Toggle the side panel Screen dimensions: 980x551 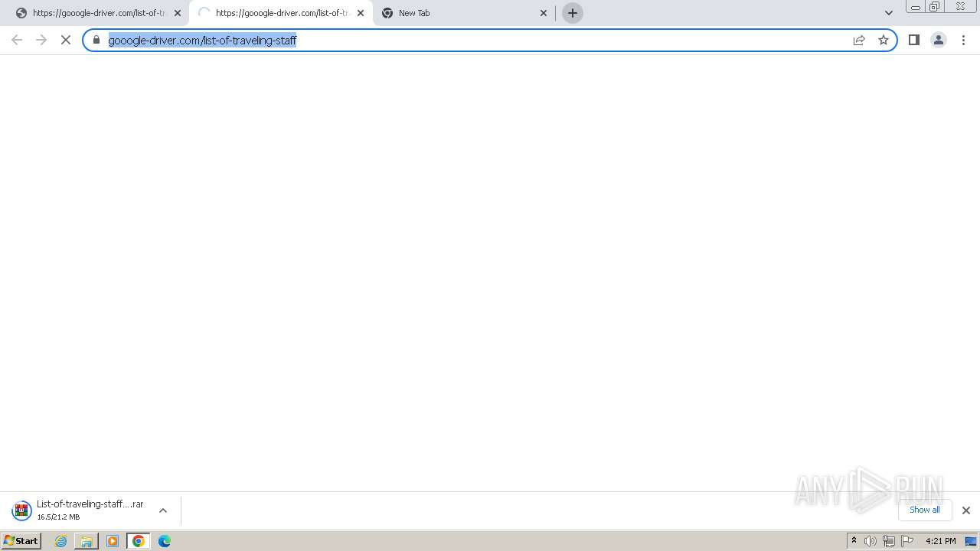click(913, 40)
